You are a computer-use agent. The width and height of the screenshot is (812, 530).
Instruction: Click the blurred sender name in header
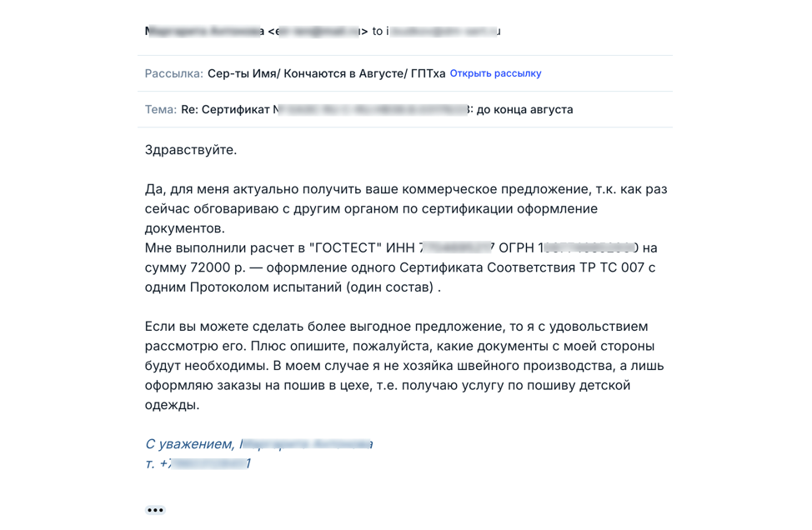coord(204,32)
